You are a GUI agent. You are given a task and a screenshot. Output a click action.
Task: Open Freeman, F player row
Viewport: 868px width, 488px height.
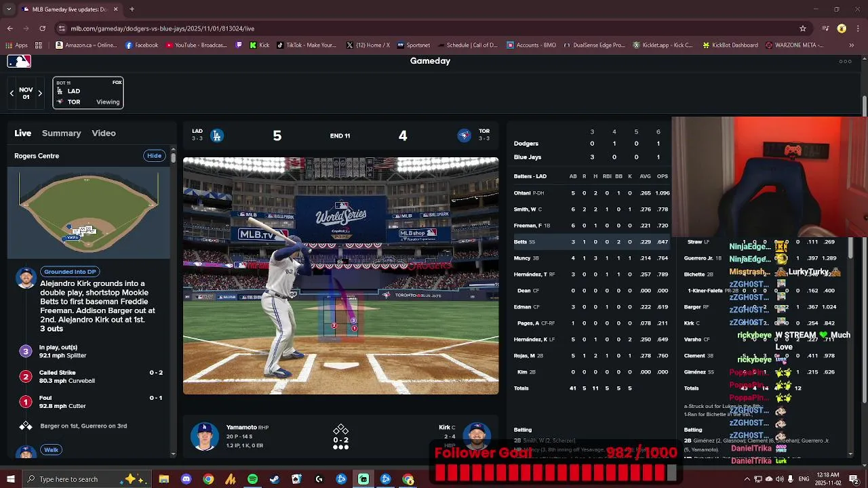click(x=591, y=226)
